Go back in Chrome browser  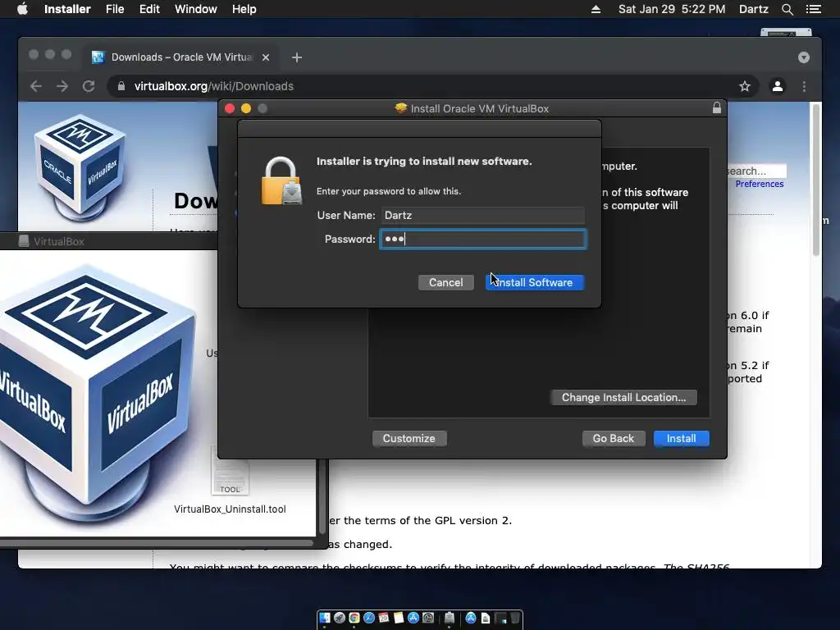click(x=36, y=86)
